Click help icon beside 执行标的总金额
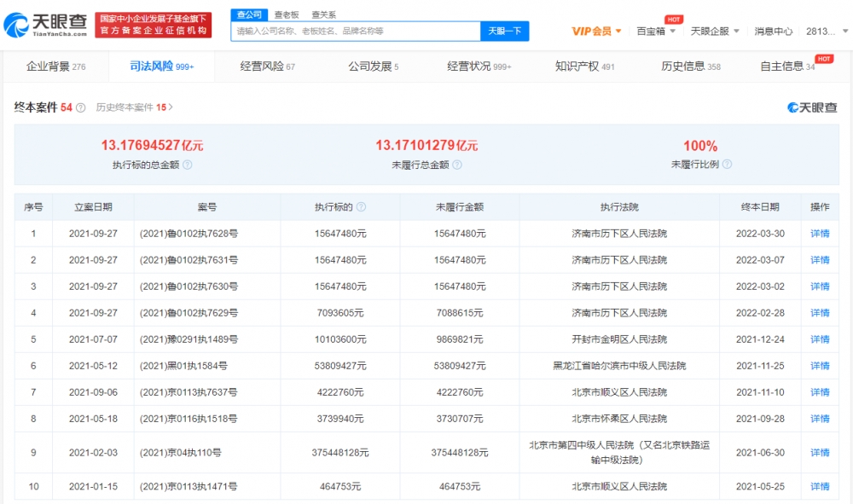Screen dimensions: 853x504 click(188, 165)
